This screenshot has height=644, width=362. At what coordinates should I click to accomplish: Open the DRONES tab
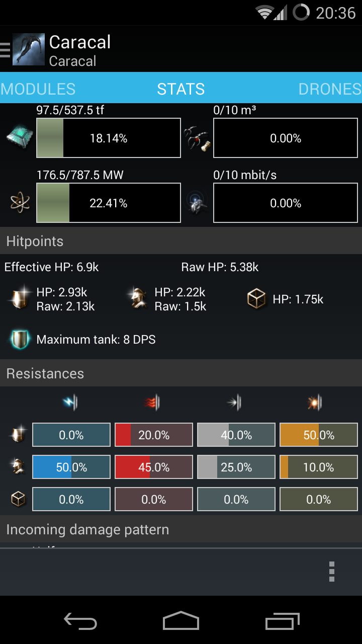(329, 89)
